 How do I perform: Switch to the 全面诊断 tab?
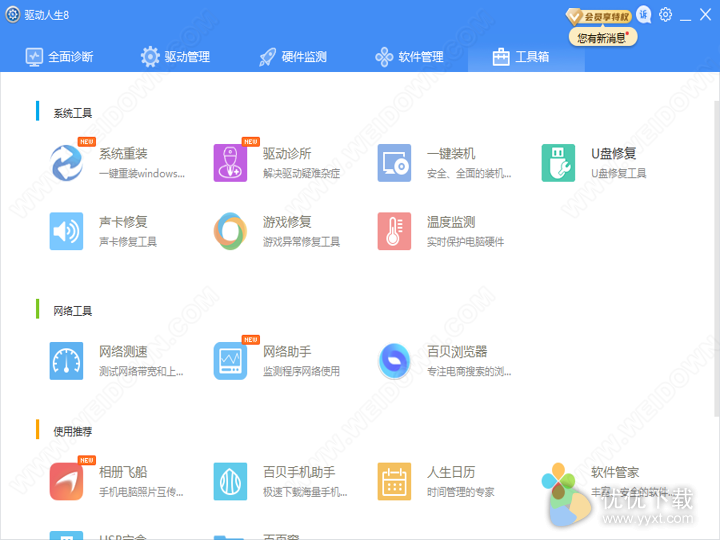59,57
